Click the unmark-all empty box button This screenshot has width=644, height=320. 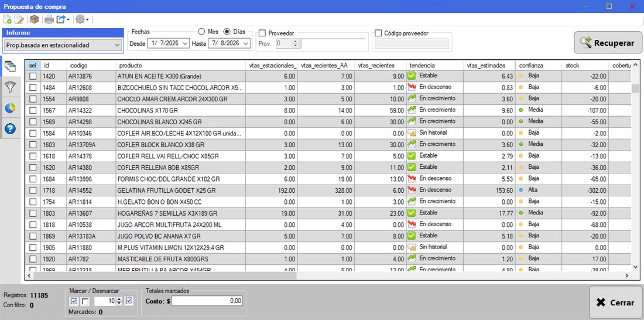click(85, 301)
